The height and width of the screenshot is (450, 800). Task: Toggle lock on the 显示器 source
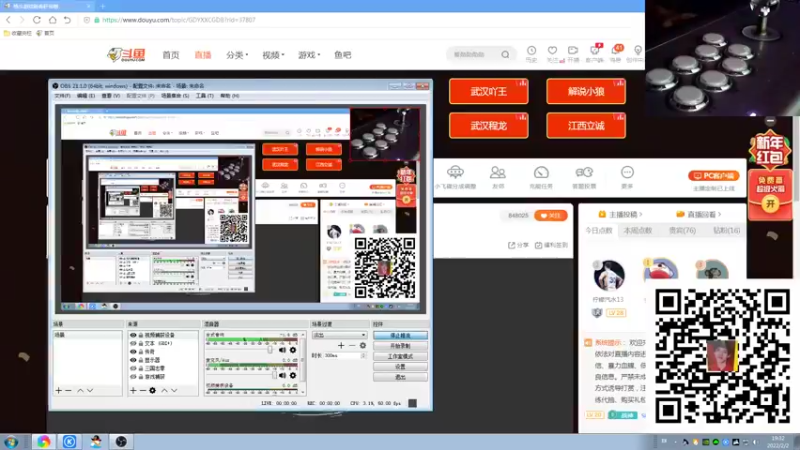coord(141,360)
